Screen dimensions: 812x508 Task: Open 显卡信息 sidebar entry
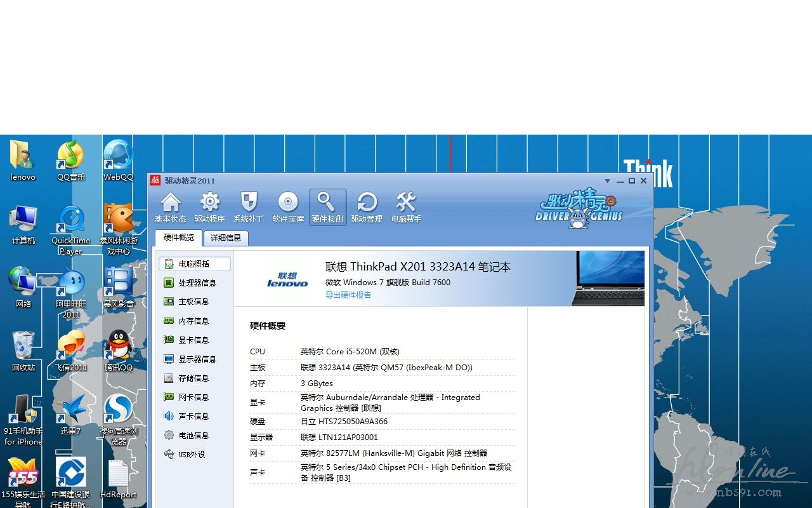point(193,340)
